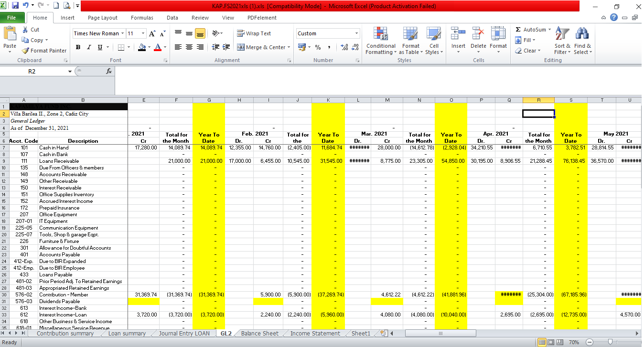Image resolution: width=644 pixels, height=347 pixels.
Task: Apply the red font color swatch
Action: coord(158,47)
